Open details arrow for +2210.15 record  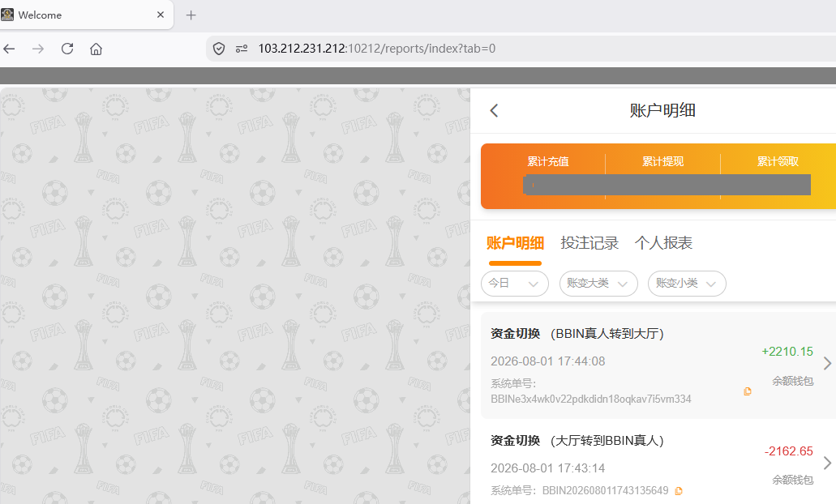[x=827, y=363]
